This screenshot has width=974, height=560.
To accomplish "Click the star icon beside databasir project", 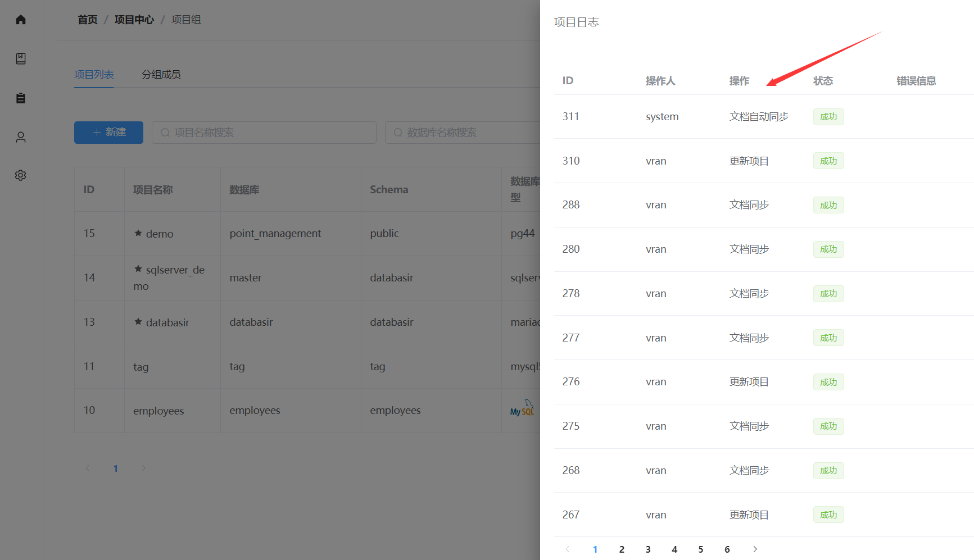I will pos(138,322).
